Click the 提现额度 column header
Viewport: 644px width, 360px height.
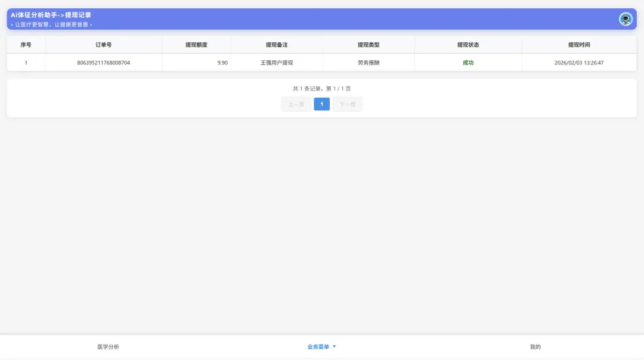tap(196, 45)
